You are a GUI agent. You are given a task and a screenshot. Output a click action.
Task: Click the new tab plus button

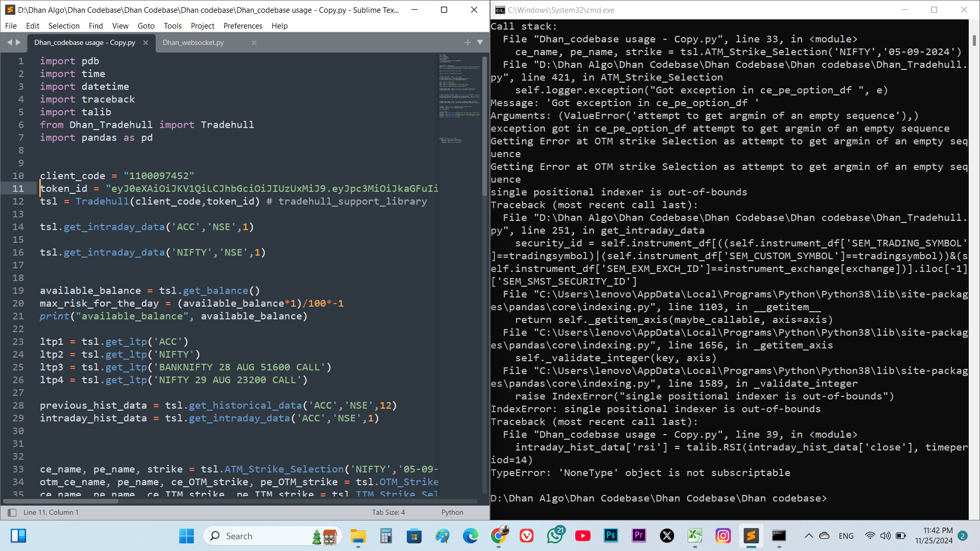pos(467,43)
